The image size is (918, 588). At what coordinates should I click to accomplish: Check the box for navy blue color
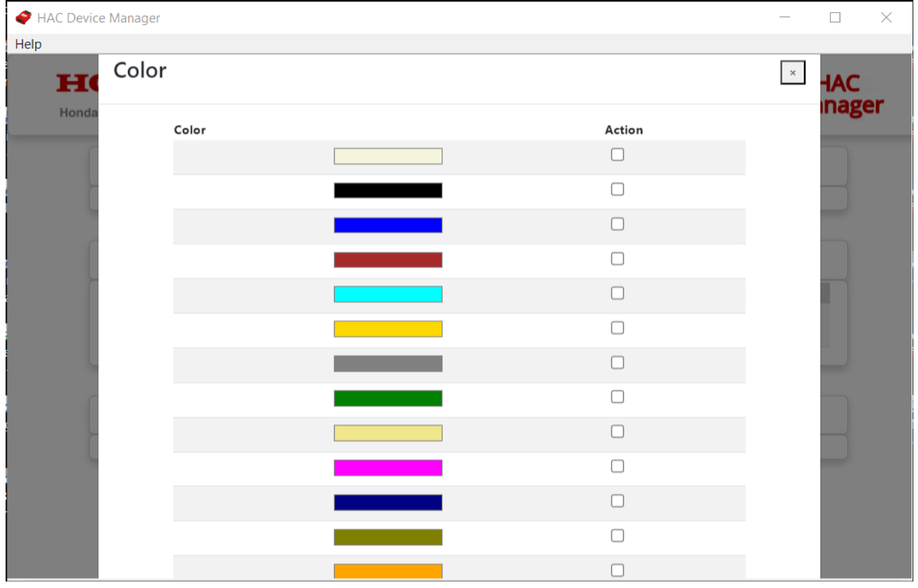617,501
